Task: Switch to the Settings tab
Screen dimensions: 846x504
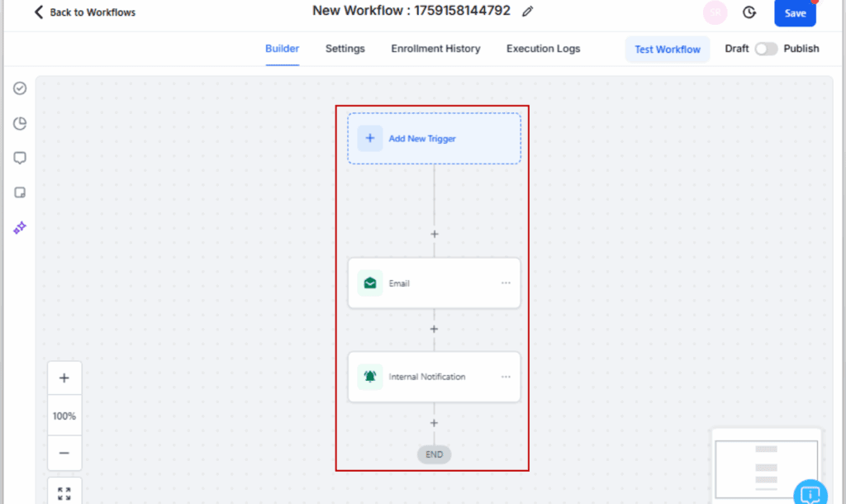Action: [345, 49]
